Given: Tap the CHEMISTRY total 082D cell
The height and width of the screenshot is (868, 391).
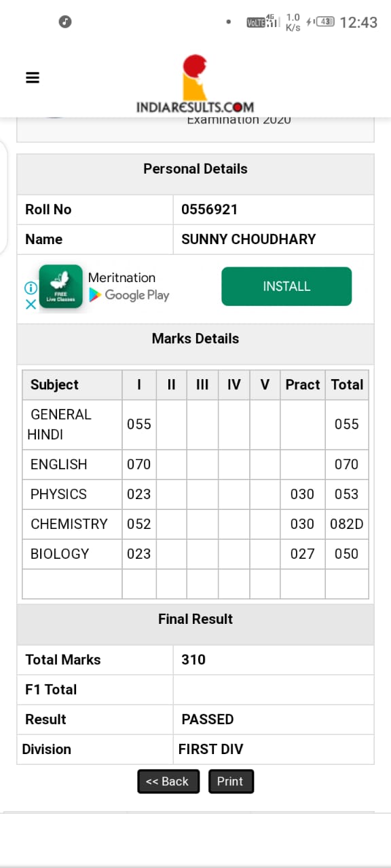Looking at the screenshot, I should (347, 524).
